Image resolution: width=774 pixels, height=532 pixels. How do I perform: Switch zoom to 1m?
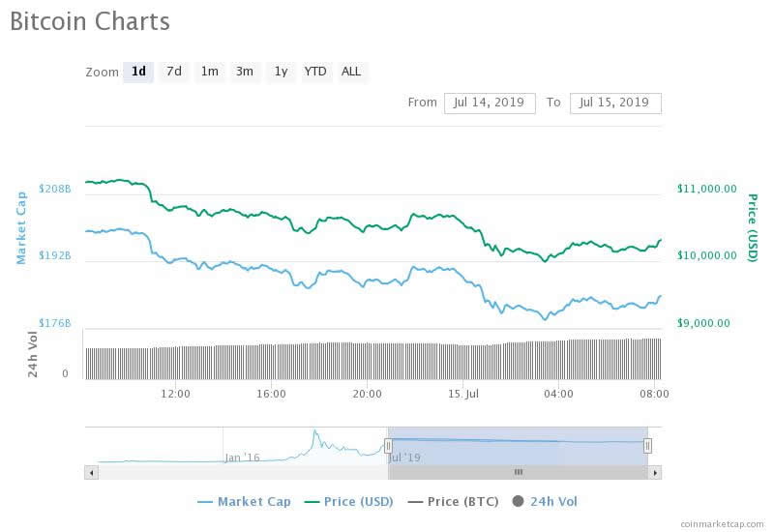pos(209,72)
